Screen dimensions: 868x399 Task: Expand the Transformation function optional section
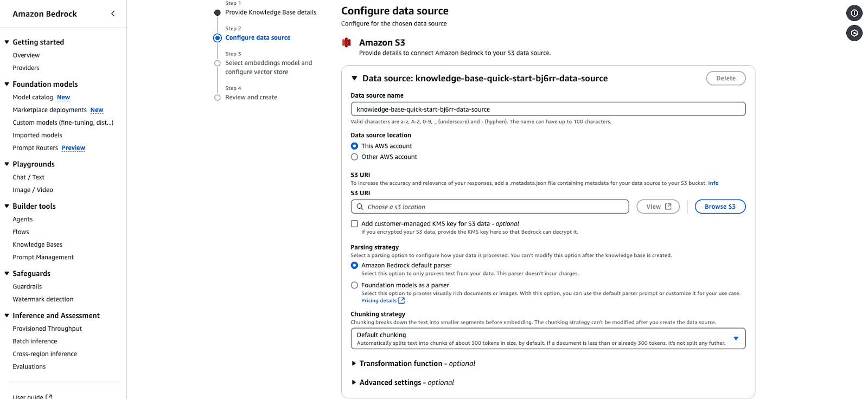[x=354, y=364]
